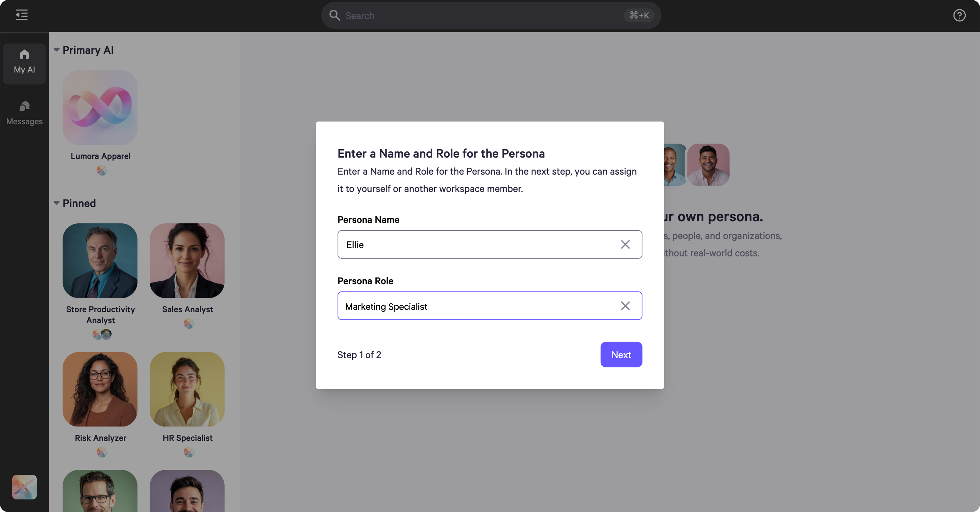
Task: Open the Sales Analyst persona
Action: tap(187, 261)
